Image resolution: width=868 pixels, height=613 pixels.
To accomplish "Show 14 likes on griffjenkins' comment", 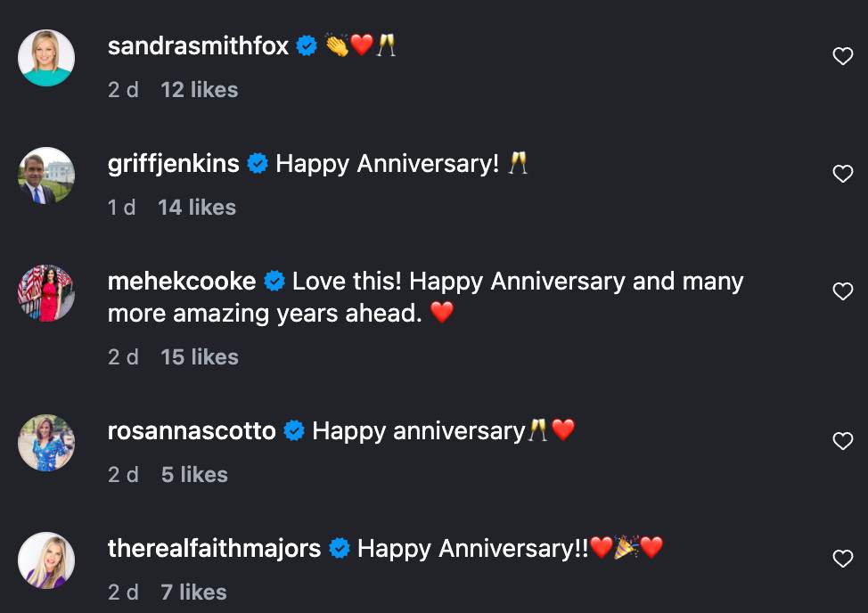I will [196, 208].
